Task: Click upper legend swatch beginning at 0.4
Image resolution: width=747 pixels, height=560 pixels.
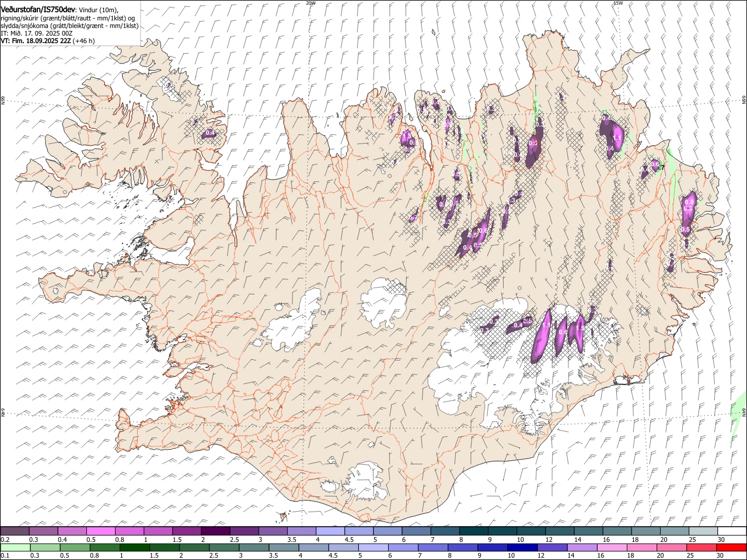Action: tap(72, 531)
